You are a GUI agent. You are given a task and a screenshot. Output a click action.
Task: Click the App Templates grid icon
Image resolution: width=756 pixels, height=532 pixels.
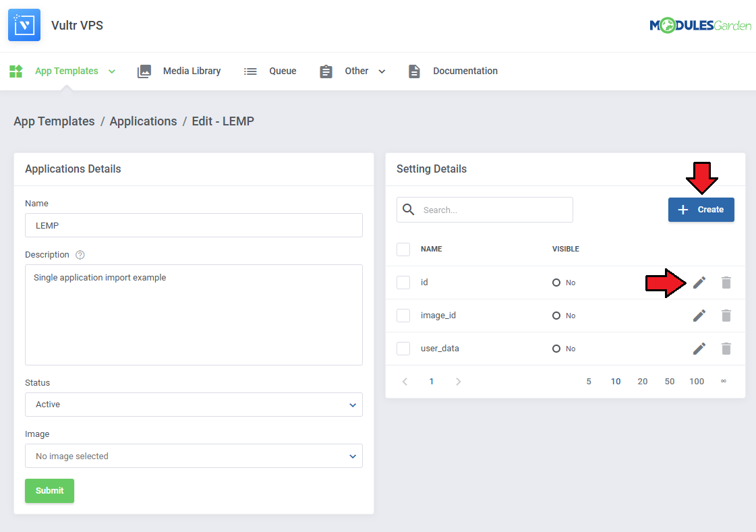[x=16, y=71]
